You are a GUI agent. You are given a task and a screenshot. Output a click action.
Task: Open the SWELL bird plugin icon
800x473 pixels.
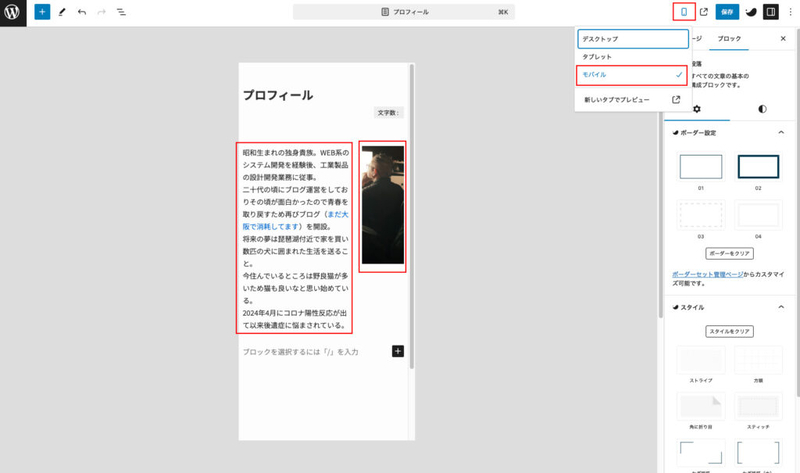point(751,12)
